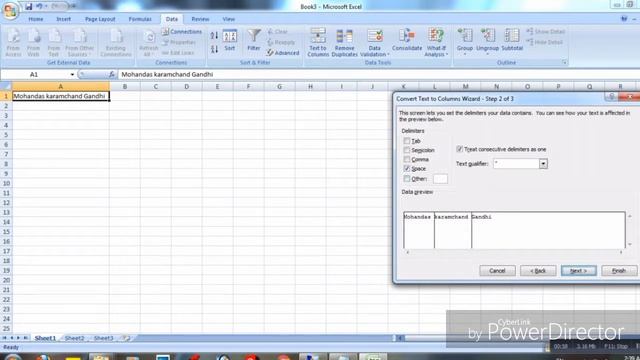Toggle Treat consecutive delimiters as one
Image resolution: width=640 pixels, height=360 pixels.
pos(460,149)
